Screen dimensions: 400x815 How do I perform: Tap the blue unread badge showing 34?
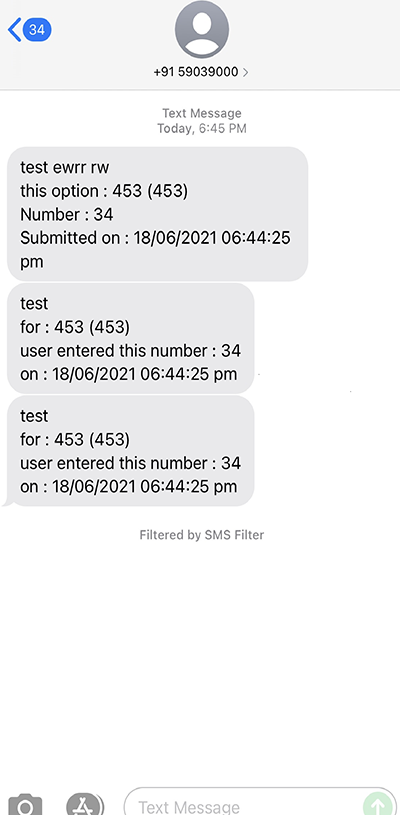pos(37,30)
